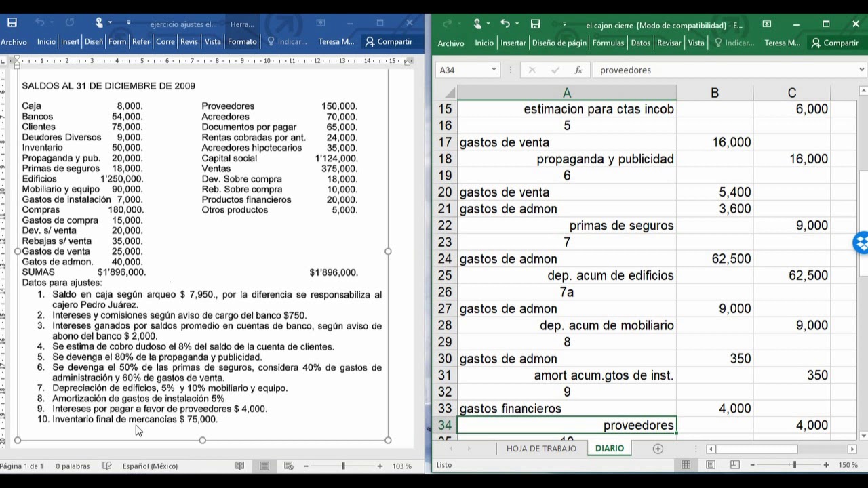Viewport: 868px width, 488px height.
Task: Click Word's tab selector at ruler corner
Action: [x=4, y=61]
